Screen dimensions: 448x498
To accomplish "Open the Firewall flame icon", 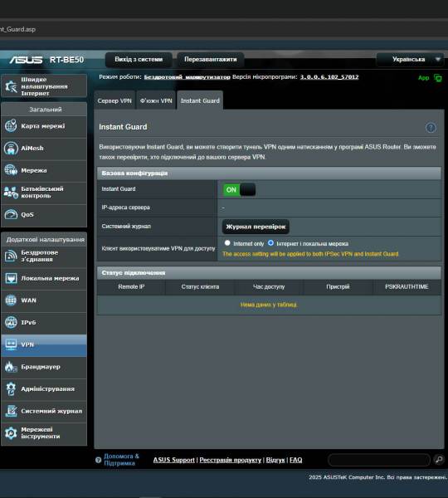I will click(x=11, y=367).
